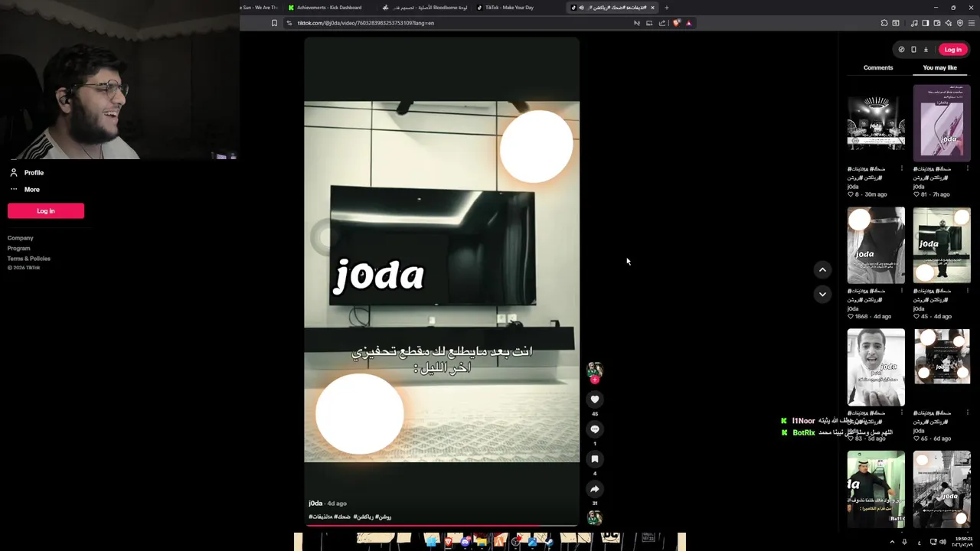Open the Brave wallet icon in toolbar
The height and width of the screenshot is (551, 980).
(937, 23)
